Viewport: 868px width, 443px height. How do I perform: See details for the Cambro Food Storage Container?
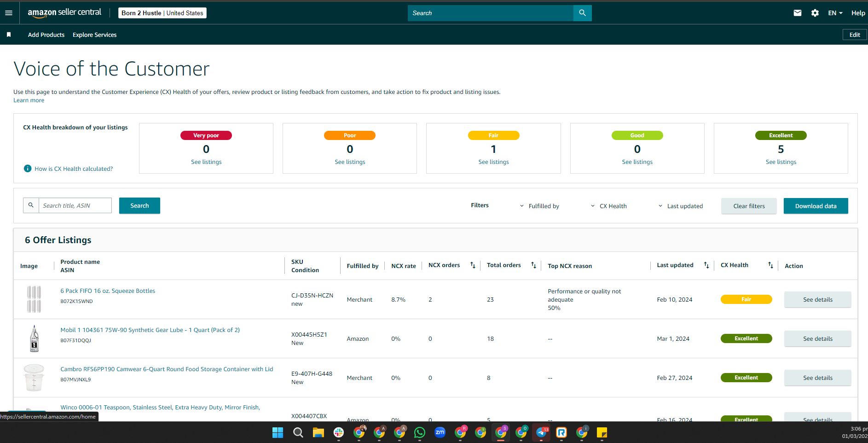tap(817, 378)
